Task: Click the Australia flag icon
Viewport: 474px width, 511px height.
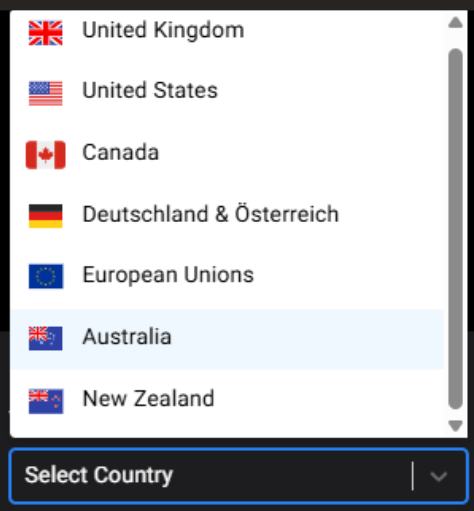Action: pos(46,338)
